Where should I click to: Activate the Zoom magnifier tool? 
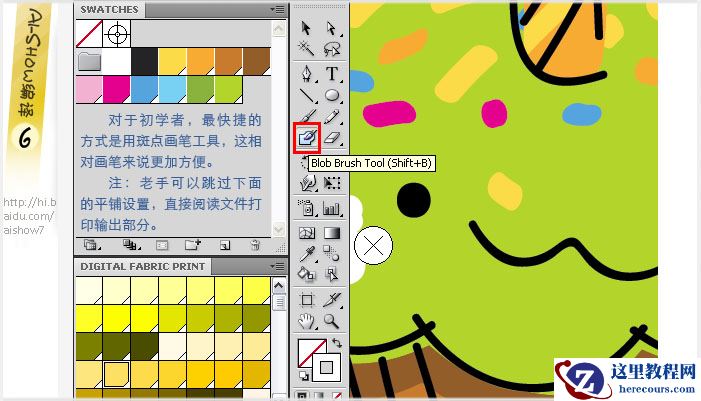click(x=332, y=321)
